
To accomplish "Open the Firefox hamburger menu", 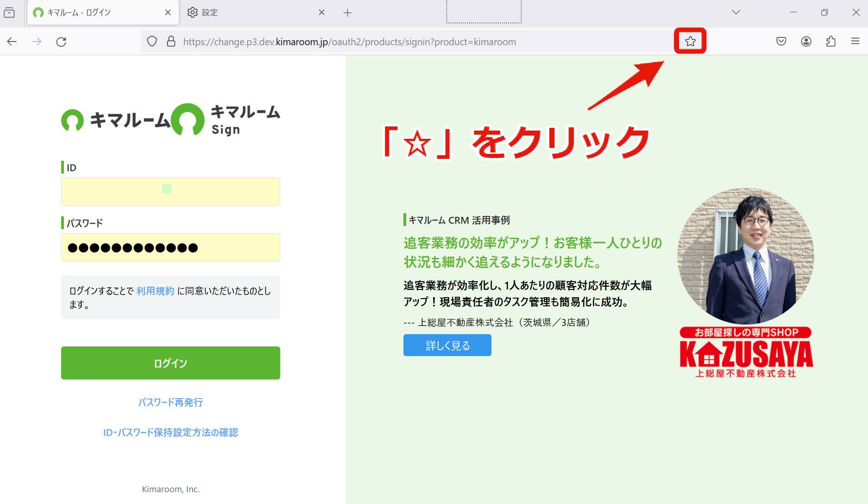I will [x=855, y=42].
